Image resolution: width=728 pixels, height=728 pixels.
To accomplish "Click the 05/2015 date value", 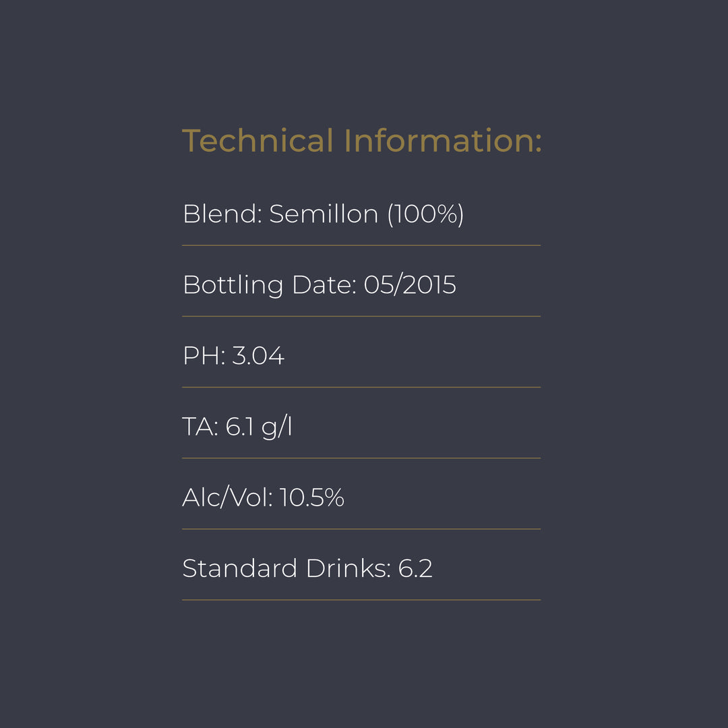I will pos(410,285).
